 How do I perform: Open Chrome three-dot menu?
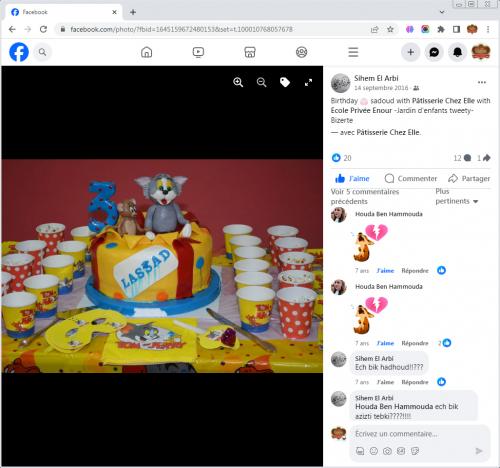click(488, 29)
